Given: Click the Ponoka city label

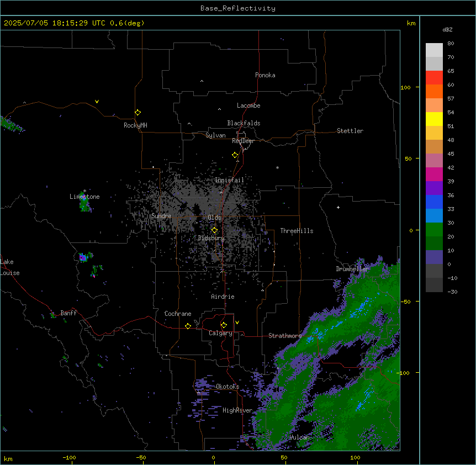Looking at the screenshot, I should click(265, 75).
